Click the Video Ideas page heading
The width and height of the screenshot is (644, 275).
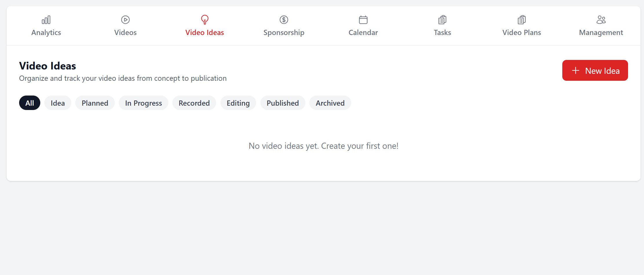pos(48,66)
